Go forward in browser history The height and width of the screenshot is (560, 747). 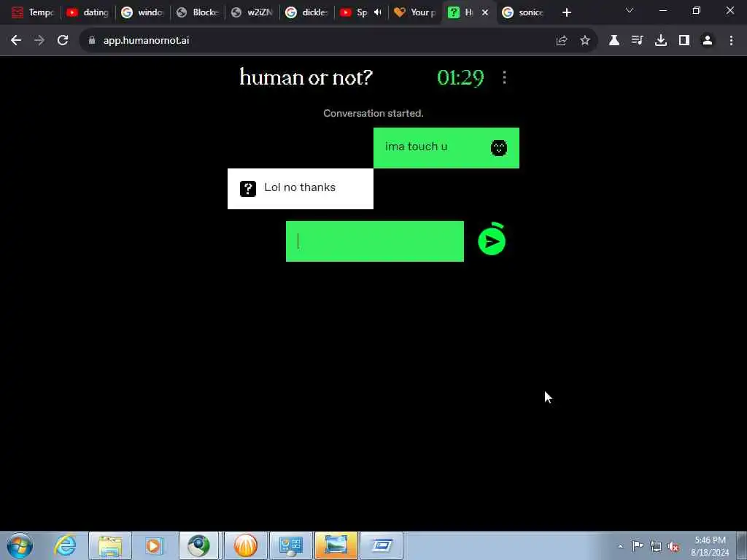pos(39,41)
